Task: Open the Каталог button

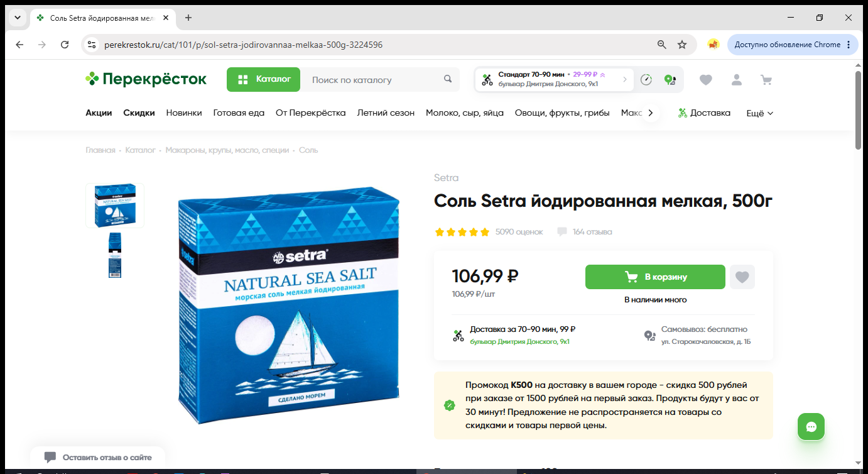Action: [x=263, y=79]
